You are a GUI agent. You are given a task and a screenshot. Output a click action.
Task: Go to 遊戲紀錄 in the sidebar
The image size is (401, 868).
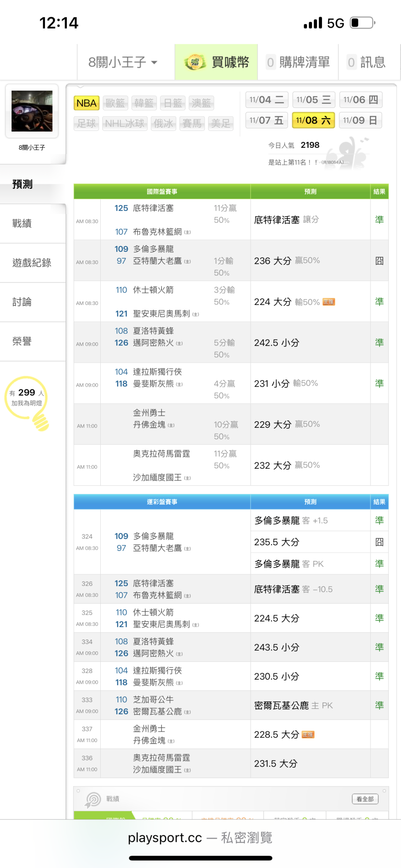tap(32, 263)
